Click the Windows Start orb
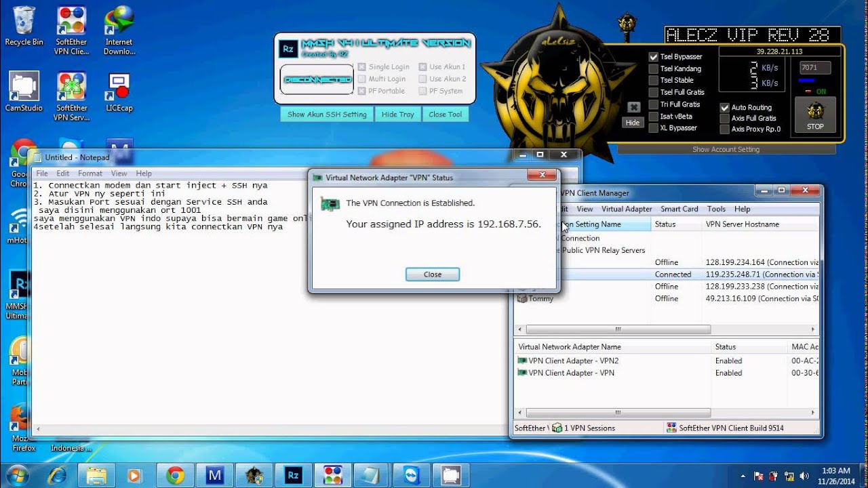Image resolution: width=868 pixels, height=488 pixels. click(x=16, y=475)
